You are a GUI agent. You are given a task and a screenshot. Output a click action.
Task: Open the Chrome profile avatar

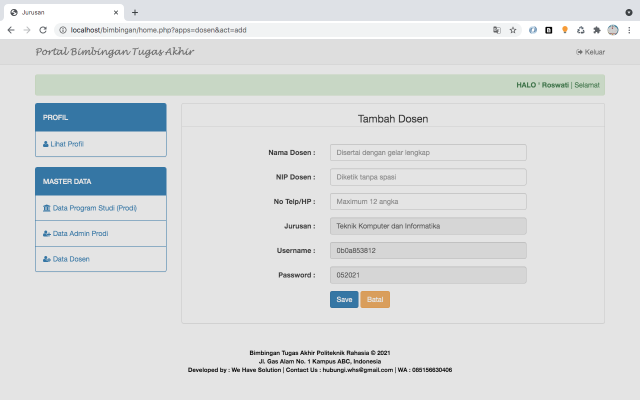pyautogui.click(x=613, y=30)
